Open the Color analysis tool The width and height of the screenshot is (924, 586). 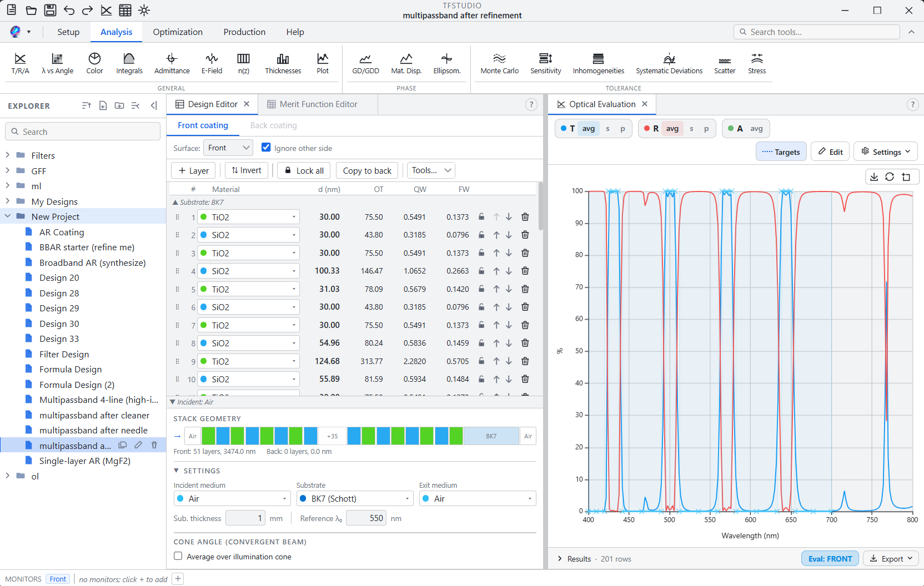pos(94,63)
